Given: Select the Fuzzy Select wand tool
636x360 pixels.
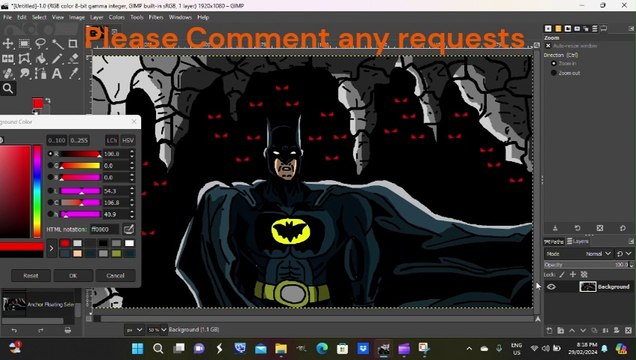Looking at the screenshot, I should point(57,44).
